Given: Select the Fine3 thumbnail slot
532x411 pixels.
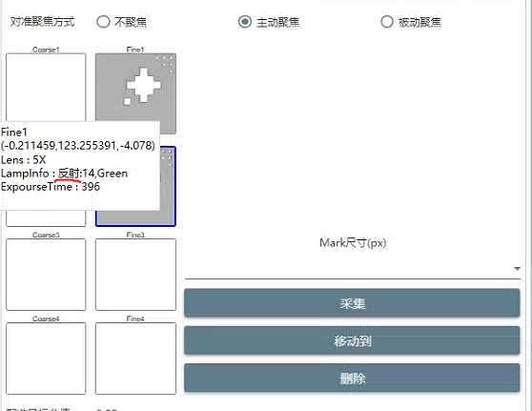Looking at the screenshot, I should (x=135, y=275).
